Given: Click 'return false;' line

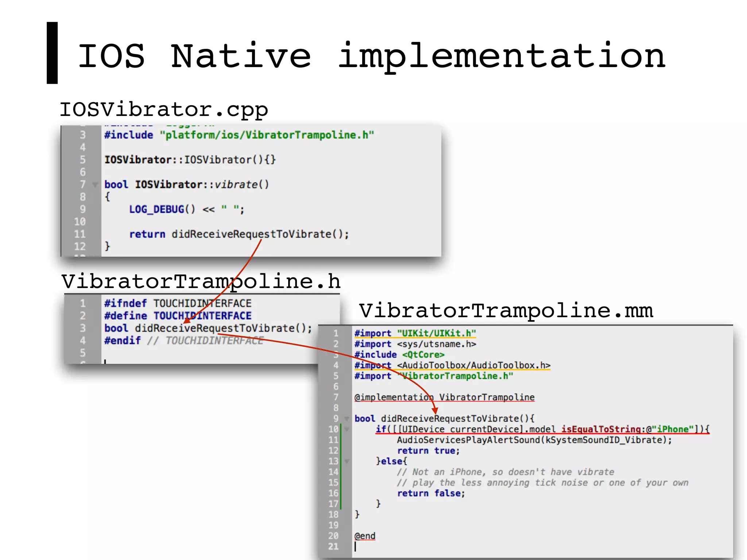Looking at the screenshot, I should pos(431,493).
